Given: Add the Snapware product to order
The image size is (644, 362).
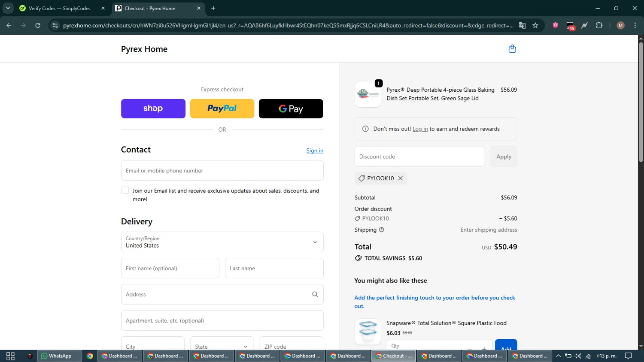Looking at the screenshot, I should click(506, 345).
